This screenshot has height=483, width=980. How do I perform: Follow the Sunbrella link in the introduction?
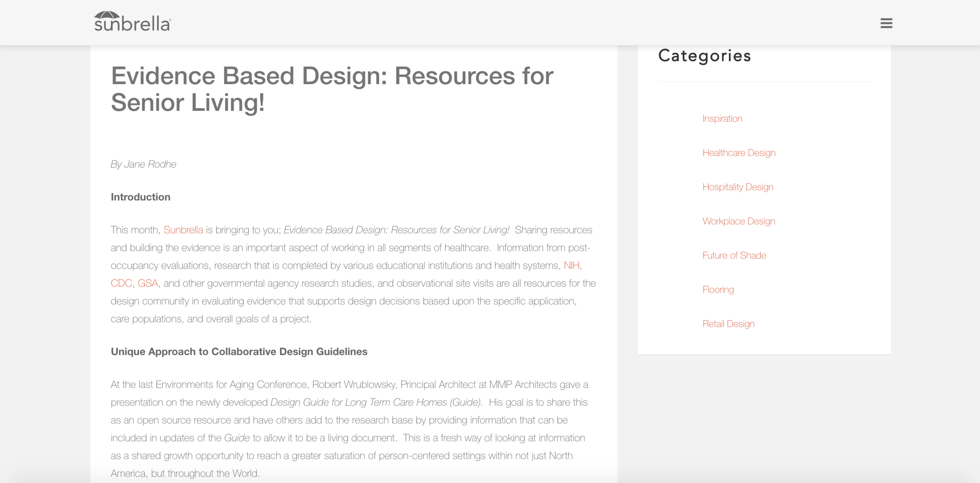point(183,230)
